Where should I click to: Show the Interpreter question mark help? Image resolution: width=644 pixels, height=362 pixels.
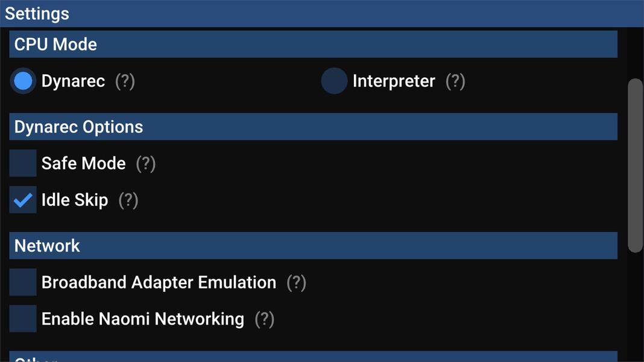[x=455, y=81]
